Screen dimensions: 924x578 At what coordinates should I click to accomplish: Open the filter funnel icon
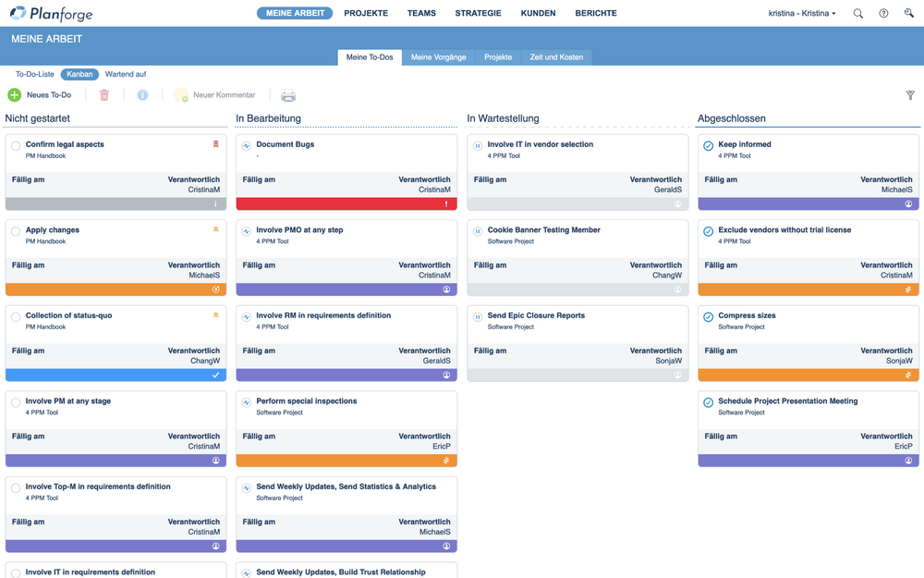point(910,95)
